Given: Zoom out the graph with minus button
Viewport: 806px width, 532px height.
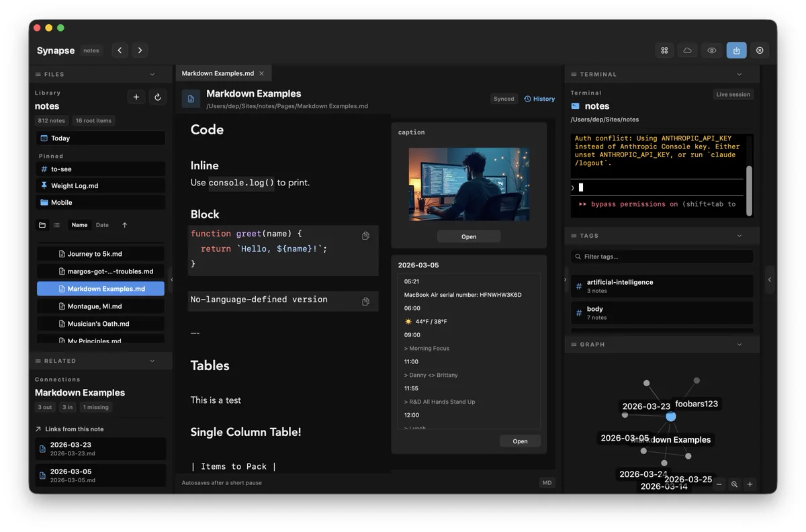Looking at the screenshot, I should tap(719, 484).
